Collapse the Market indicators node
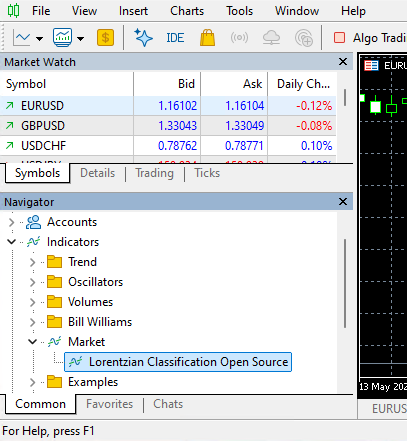This screenshot has width=407, height=441. pos(32,342)
